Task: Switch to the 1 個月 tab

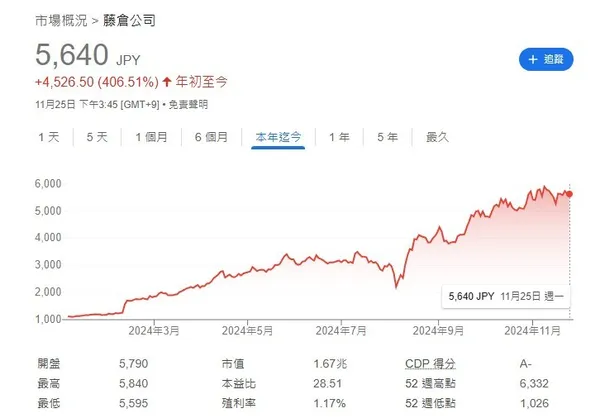Action: (x=152, y=137)
